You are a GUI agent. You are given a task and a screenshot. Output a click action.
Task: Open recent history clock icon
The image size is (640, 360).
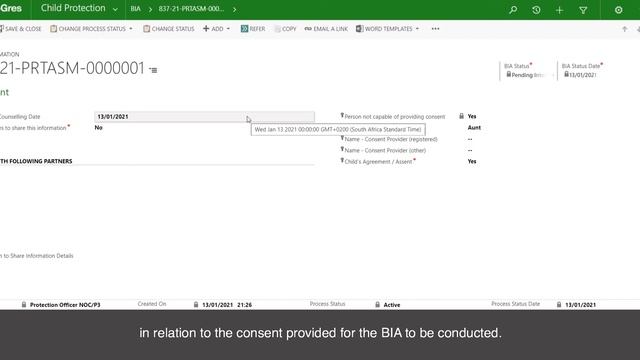(x=536, y=10)
